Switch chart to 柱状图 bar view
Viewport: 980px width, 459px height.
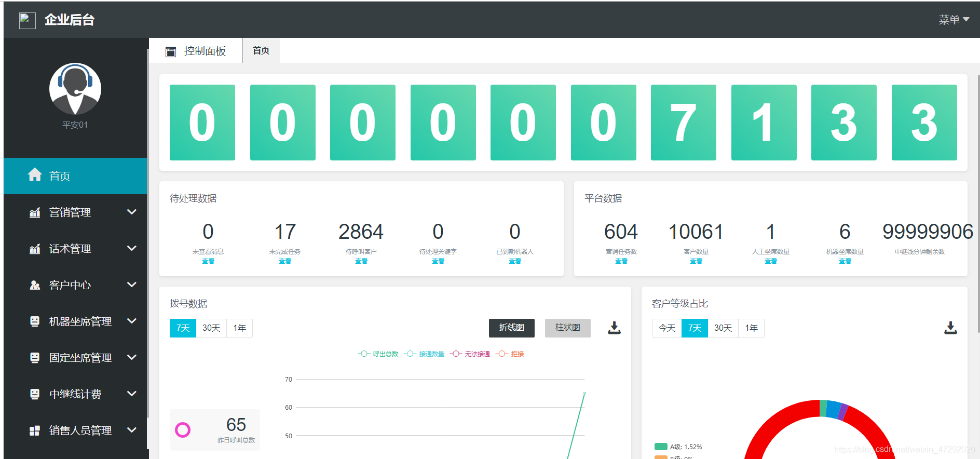point(567,328)
